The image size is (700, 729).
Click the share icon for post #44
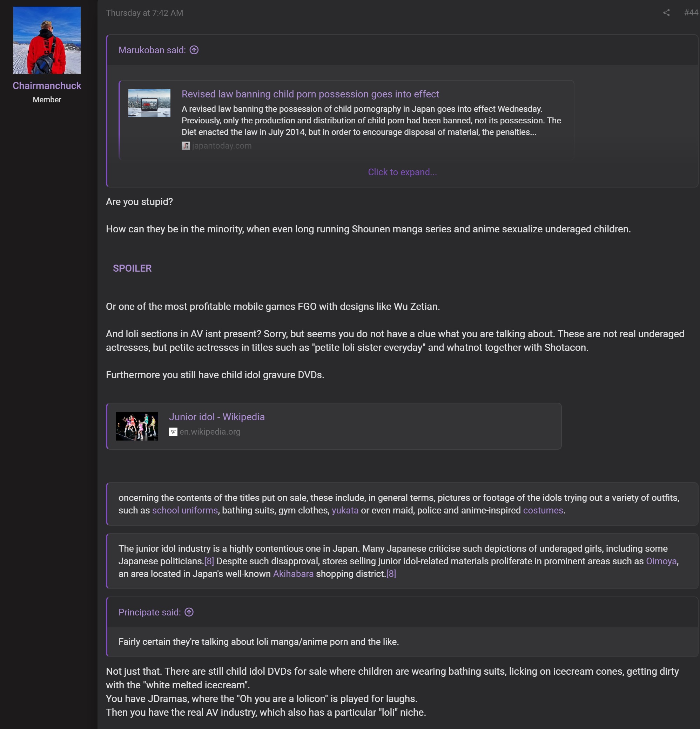(x=666, y=13)
